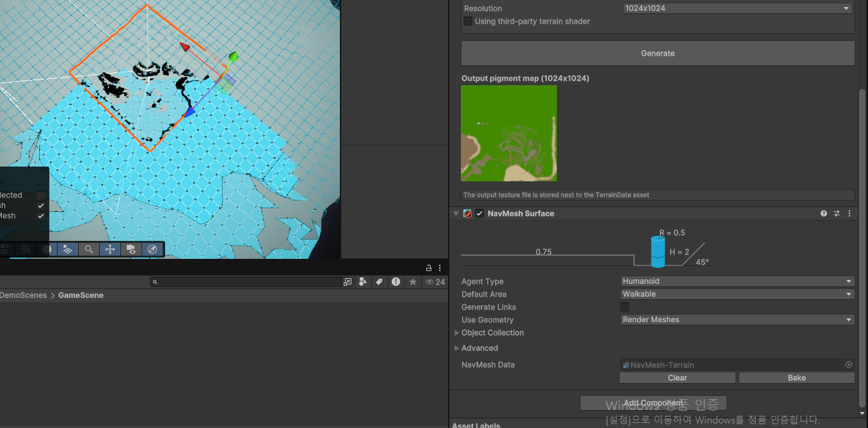Select the search tool in the scene toolbar
Viewport: 868px width, 428px height.
[89, 249]
